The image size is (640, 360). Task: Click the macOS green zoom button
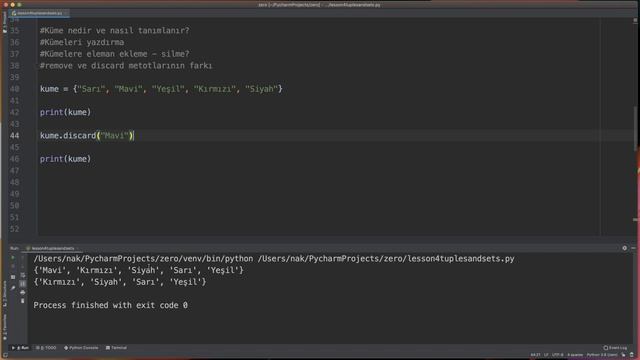[x=19, y=4]
